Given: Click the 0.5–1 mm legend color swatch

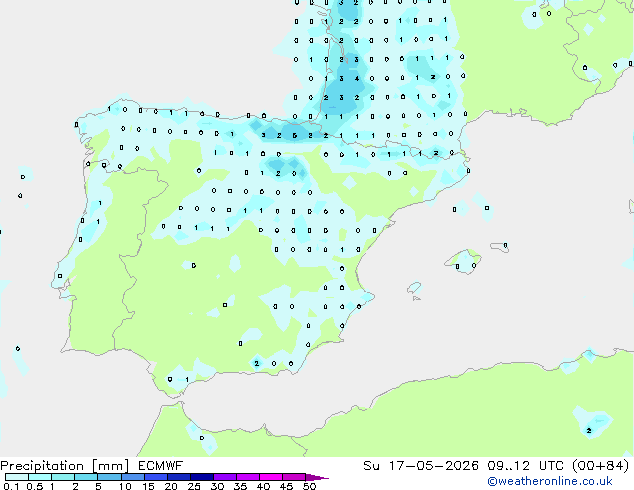Looking at the screenshot, I should click(x=40, y=477).
